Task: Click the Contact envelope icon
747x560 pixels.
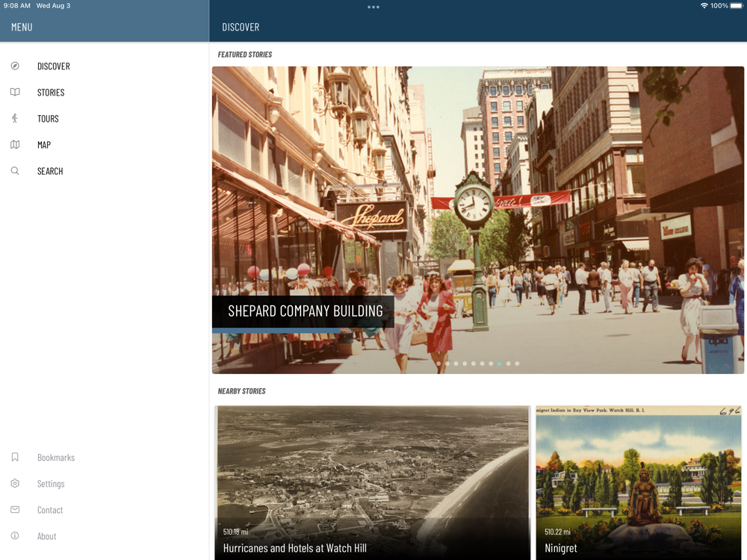Action: click(15, 509)
